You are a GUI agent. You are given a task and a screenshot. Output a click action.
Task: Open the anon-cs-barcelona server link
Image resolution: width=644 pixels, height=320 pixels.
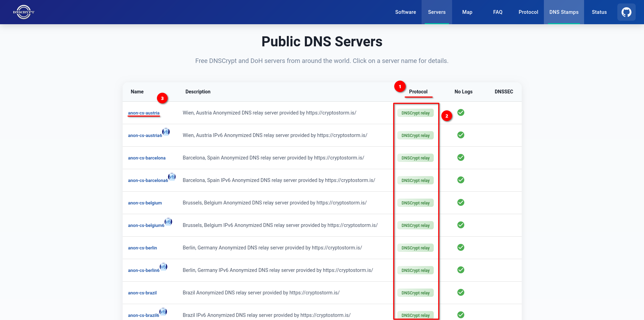click(x=147, y=158)
